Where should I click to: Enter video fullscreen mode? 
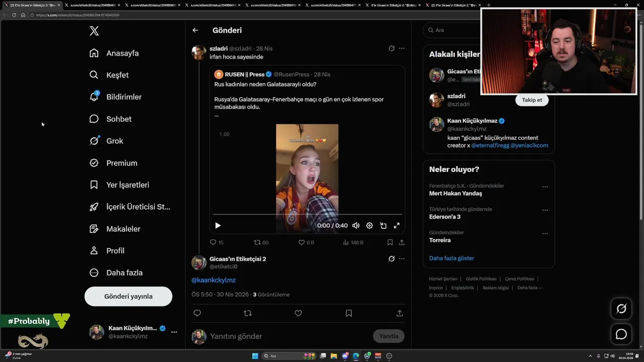pyautogui.click(x=396, y=226)
